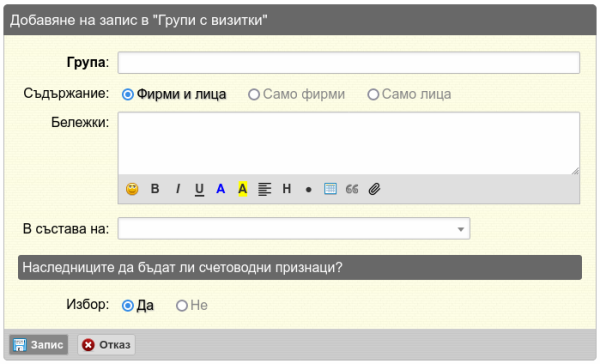Insert table via table icon

(x=330, y=189)
